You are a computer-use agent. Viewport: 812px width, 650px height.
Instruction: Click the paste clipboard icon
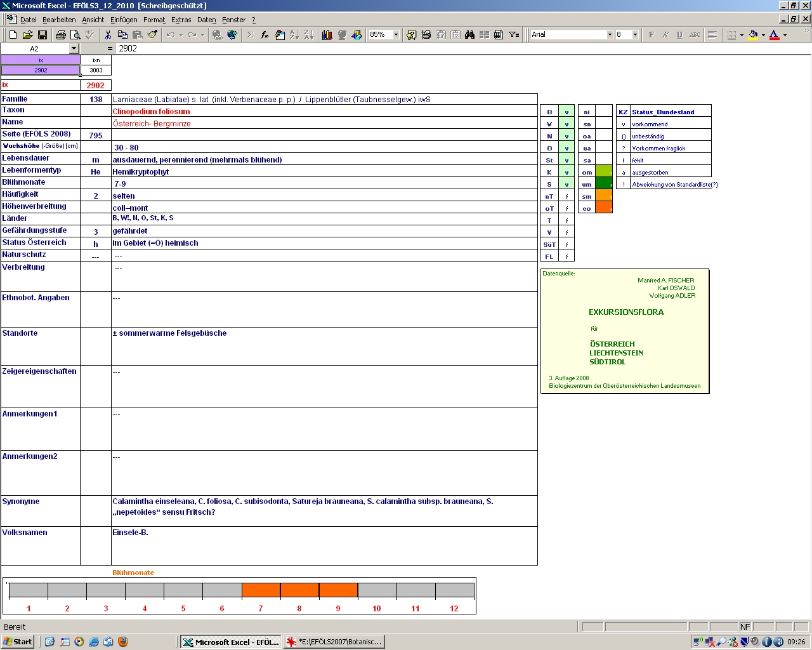[137, 35]
